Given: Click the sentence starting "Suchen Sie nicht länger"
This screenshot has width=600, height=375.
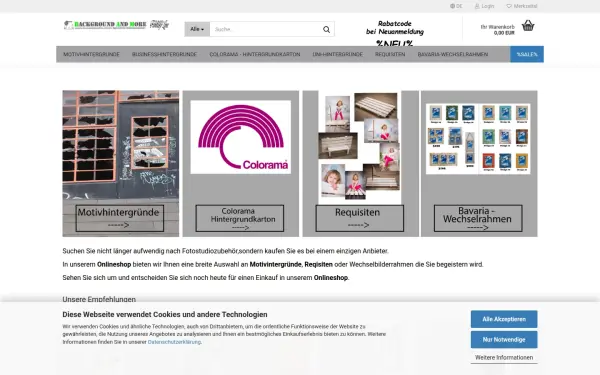Looking at the screenshot, I should [225, 251].
